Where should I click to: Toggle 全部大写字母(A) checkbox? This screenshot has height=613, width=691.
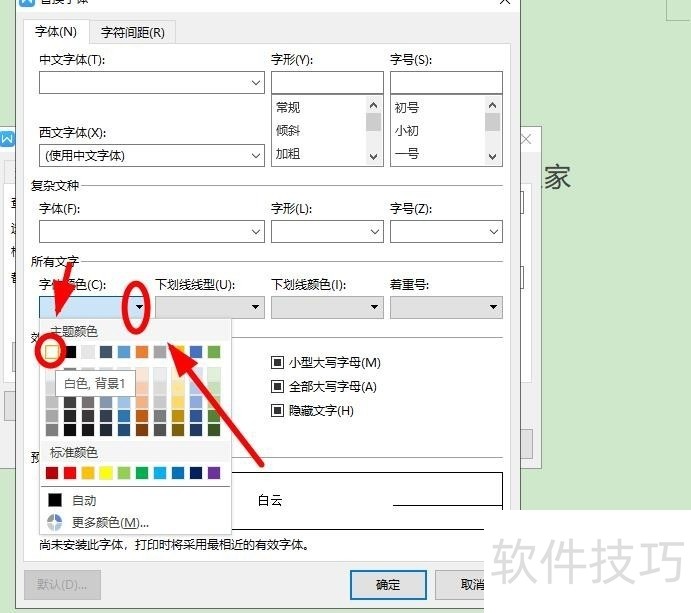point(277,386)
